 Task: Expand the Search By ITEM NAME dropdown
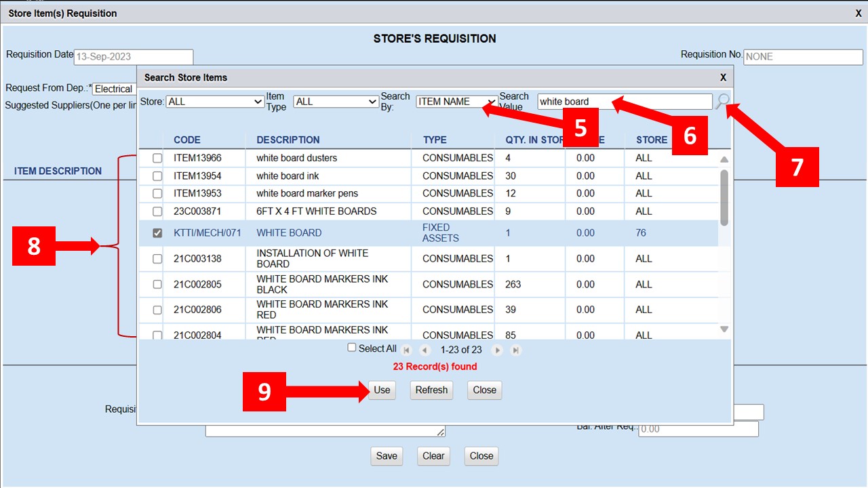click(456, 102)
